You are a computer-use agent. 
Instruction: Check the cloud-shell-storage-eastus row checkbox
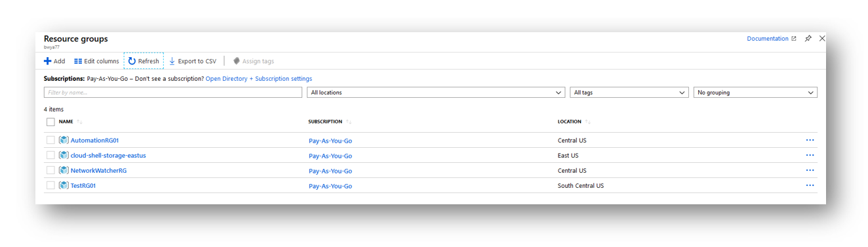pos(50,155)
